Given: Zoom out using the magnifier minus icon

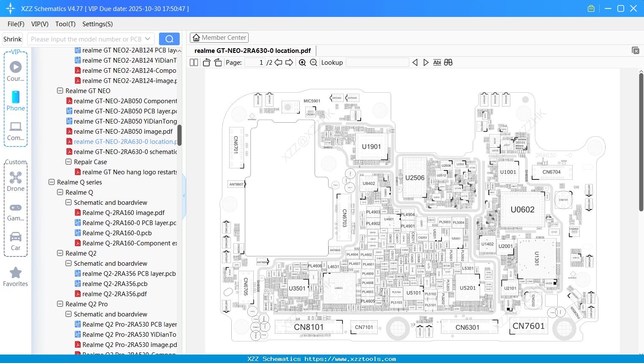Looking at the screenshot, I should click(313, 62).
